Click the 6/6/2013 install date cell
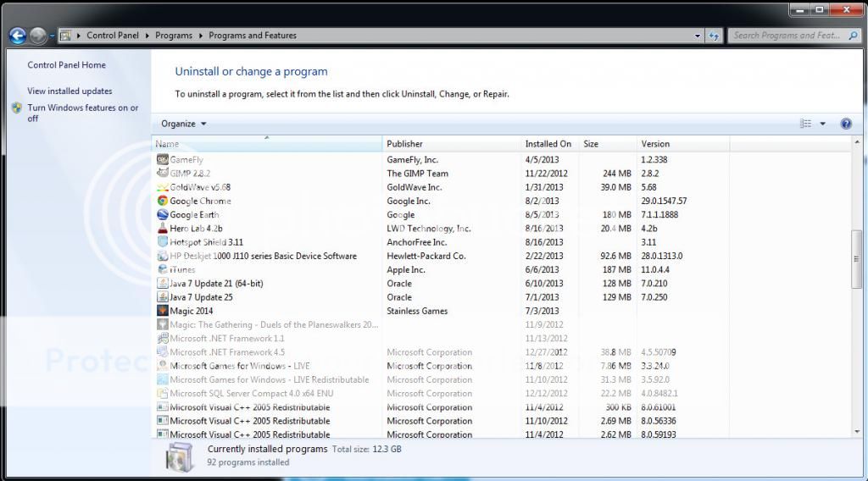 point(542,270)
